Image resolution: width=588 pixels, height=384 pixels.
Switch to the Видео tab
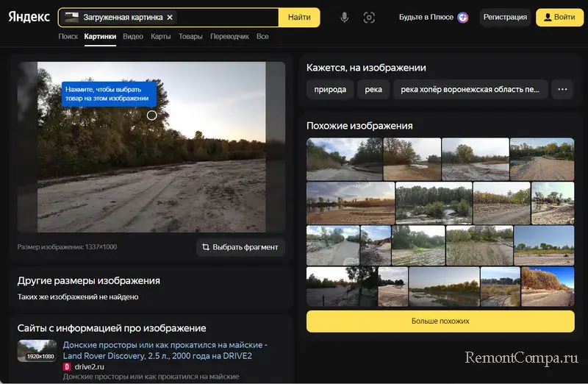[x=133, y=36]
